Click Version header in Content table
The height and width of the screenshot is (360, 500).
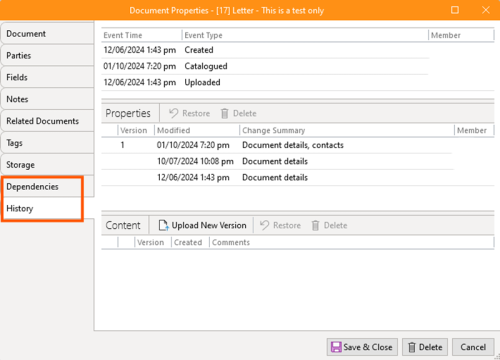153,242
